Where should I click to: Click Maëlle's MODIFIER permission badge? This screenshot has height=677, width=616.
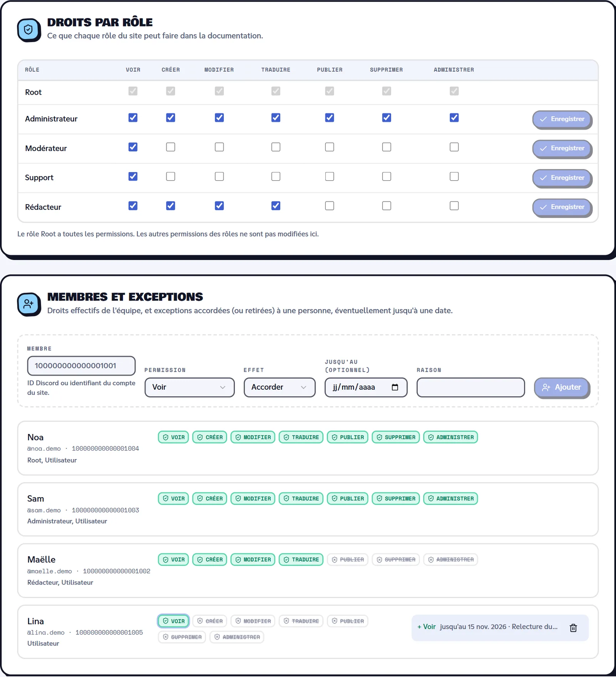point(253,560)
